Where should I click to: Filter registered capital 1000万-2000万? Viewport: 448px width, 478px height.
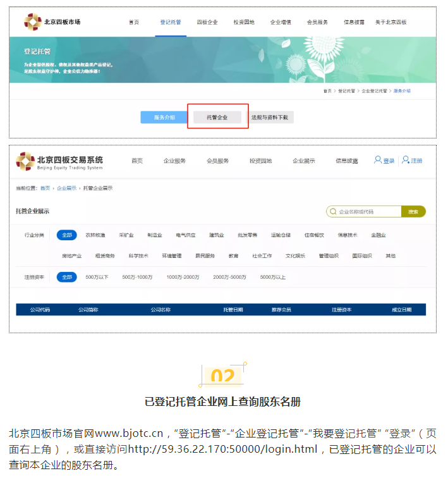point(183,277)
